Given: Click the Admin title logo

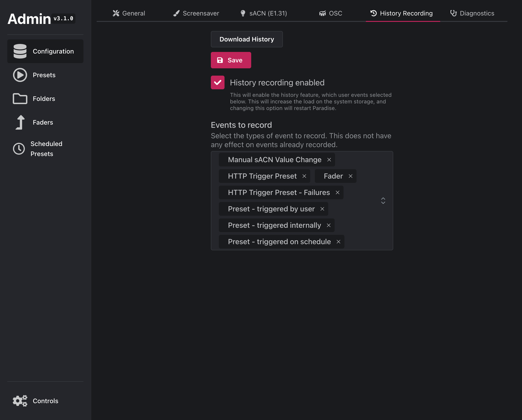Looking at the screenshot, I should pyautogui.click(x=29, y=19).
